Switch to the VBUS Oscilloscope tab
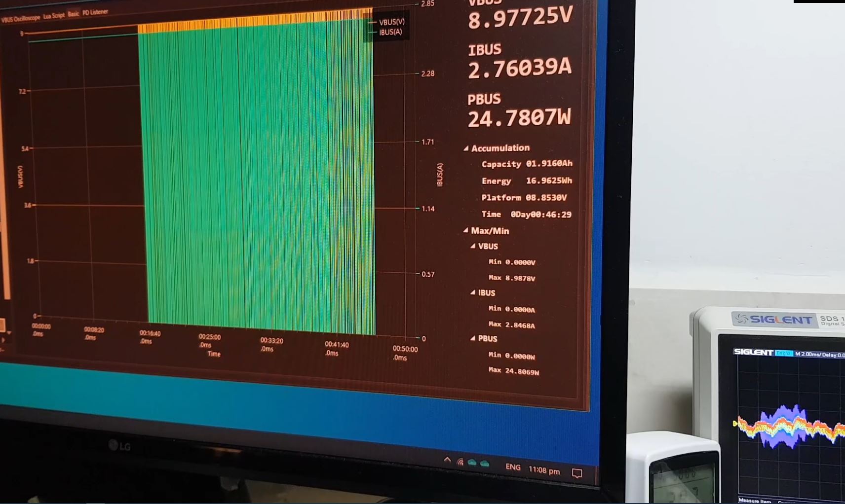This screenshot has width=845, height=504. click(x=21, y=19)
